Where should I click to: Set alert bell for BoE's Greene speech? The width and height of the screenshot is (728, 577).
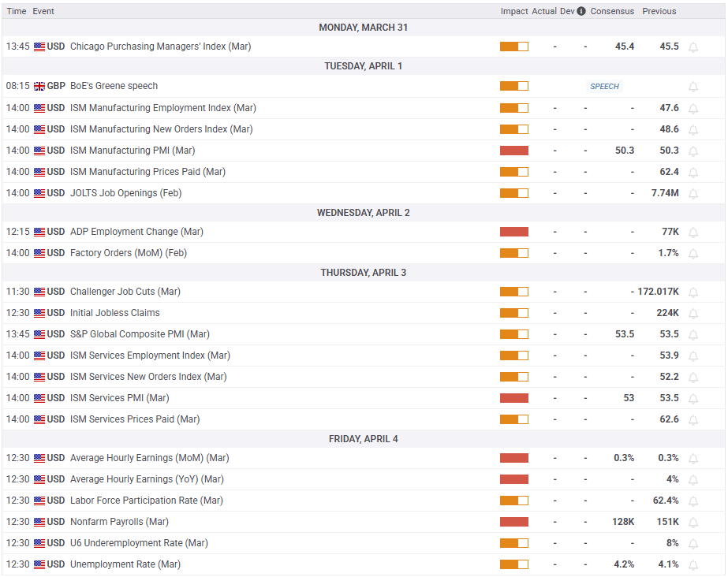pos(693,87)
